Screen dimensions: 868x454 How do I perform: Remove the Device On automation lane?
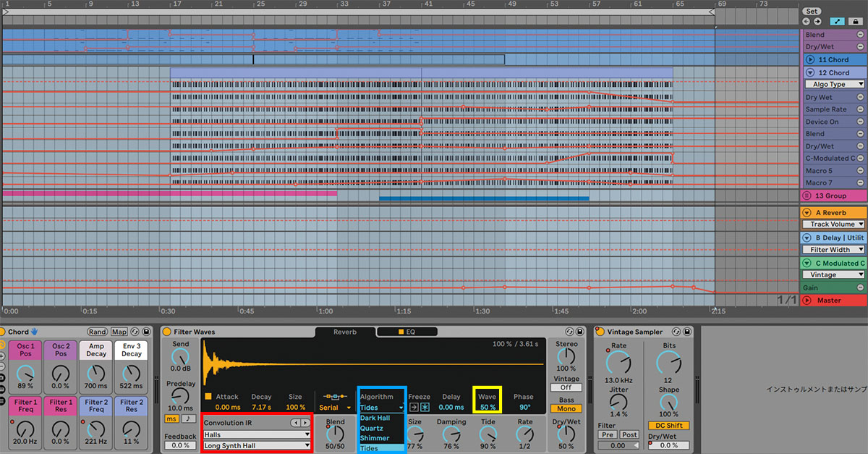pos(861,122)
